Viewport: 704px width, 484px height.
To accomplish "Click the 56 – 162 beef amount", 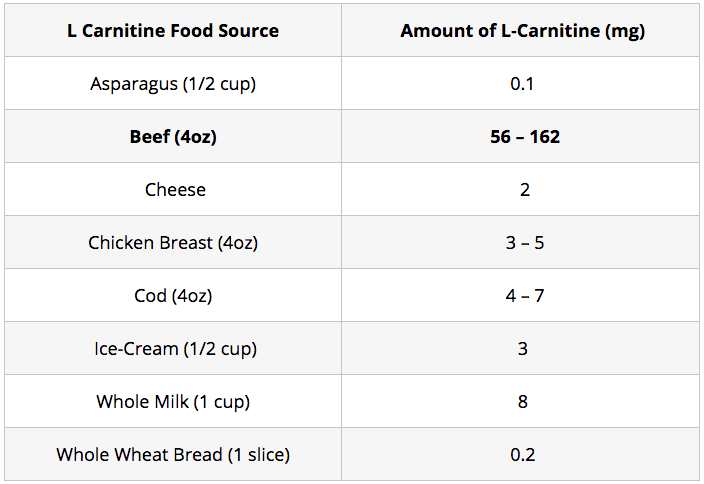I will coord(525,137).
